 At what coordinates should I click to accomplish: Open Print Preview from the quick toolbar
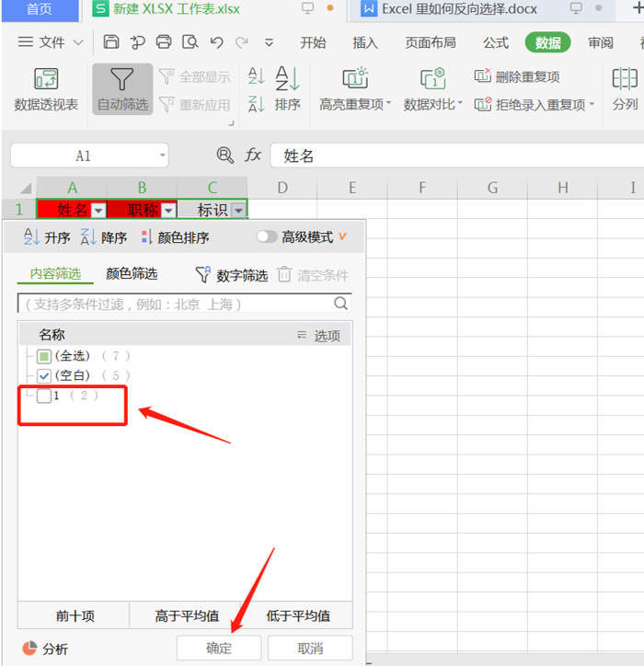coord(190,42)
